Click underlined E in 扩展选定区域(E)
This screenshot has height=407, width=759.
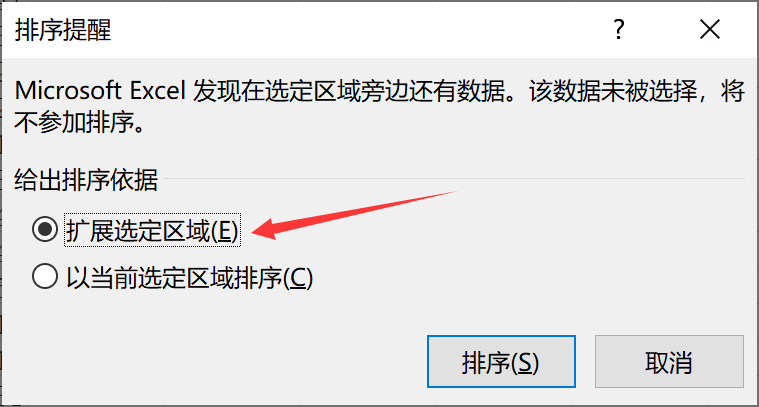(224, 230)
